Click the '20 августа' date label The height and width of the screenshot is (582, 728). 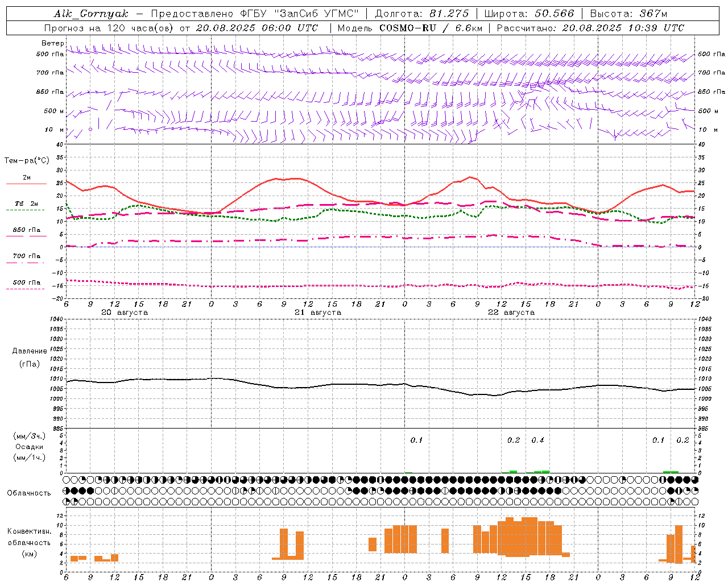click(125, 313)
